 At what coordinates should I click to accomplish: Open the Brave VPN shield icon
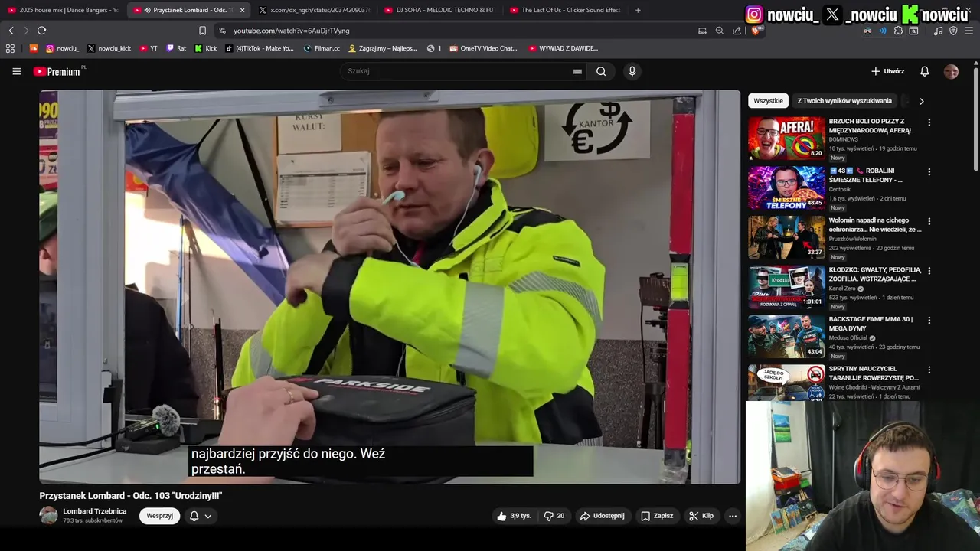(953, 31)
